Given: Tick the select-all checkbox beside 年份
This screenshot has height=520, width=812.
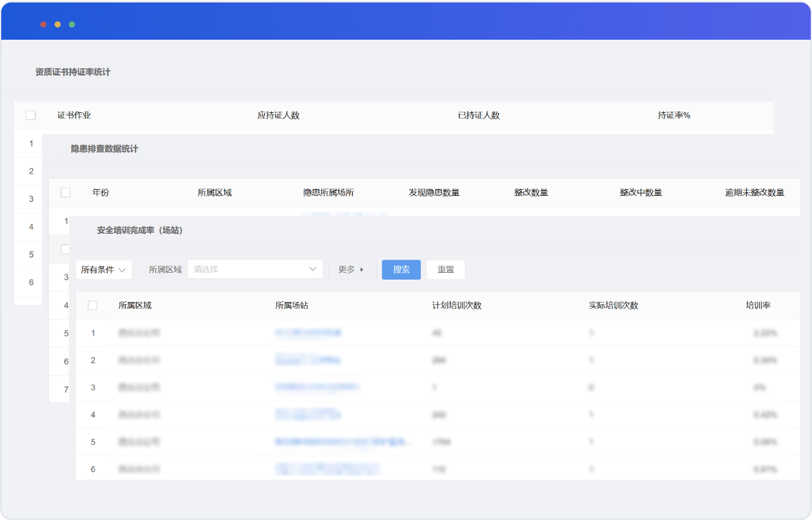Looking at the screenshot, I should tap(65, 193).
